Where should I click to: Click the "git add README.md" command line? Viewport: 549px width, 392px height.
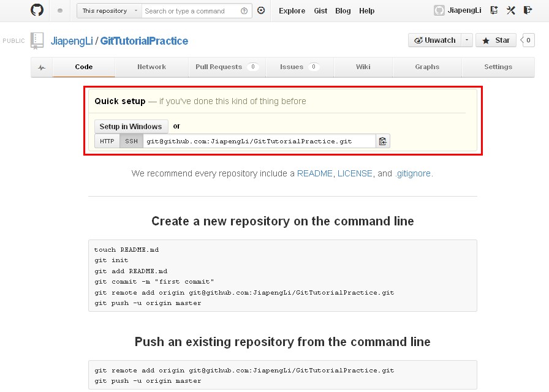[131, 271]
